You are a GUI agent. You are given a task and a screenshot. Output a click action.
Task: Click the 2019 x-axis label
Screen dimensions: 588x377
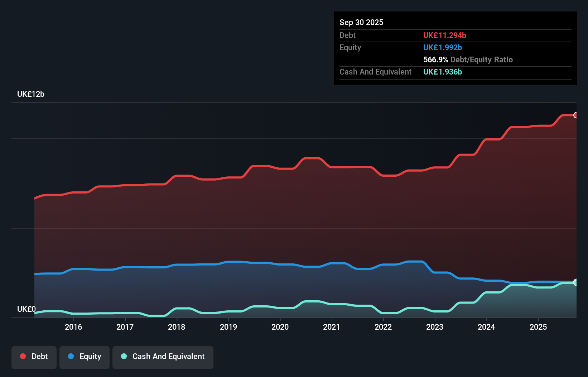pos(228,327)
